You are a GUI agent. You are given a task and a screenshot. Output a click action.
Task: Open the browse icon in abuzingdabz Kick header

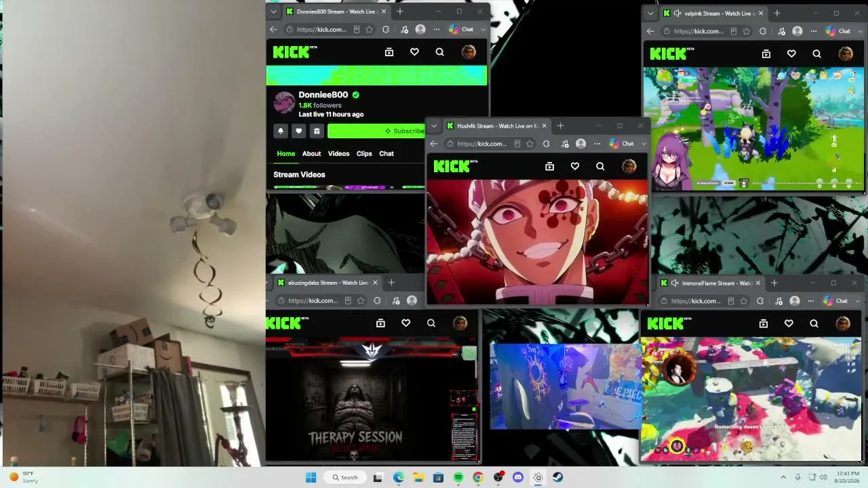(x=380, y=323)
